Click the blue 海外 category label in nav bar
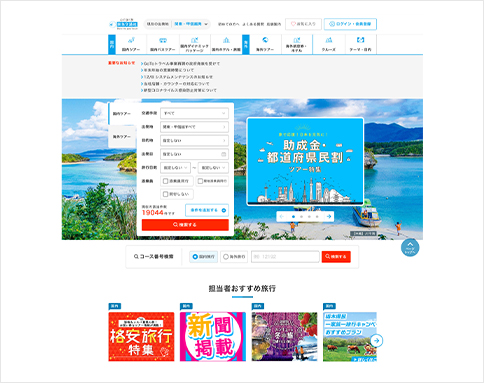The height and width of the screenshot is (383, 484). pyautogui.click(x=246, y=44)
